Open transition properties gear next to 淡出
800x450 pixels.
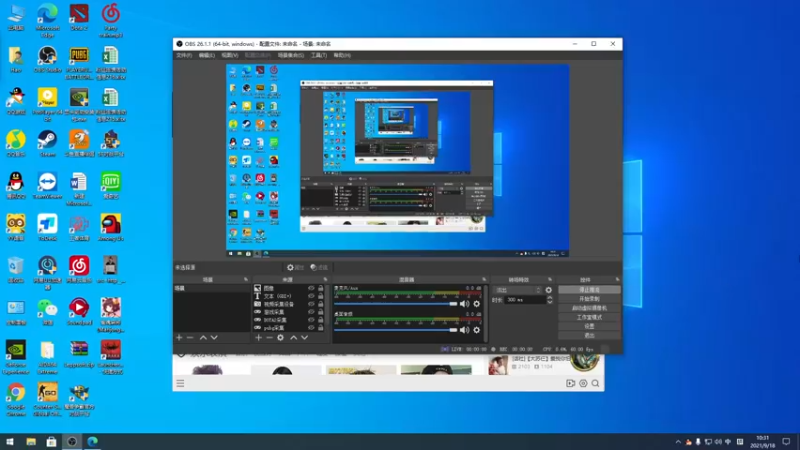(548, 290)
